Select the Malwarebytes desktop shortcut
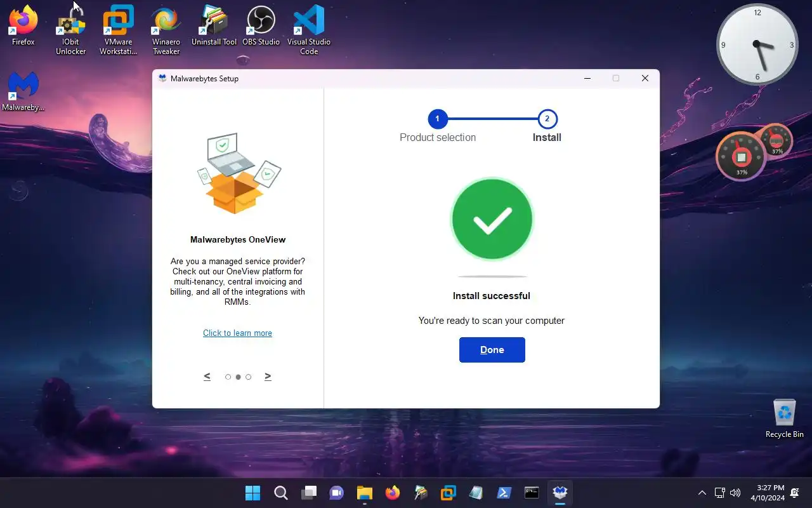Image resolution: width=812 pixels, height=508 pixels. pyautogui.click(x=23, y=92)
